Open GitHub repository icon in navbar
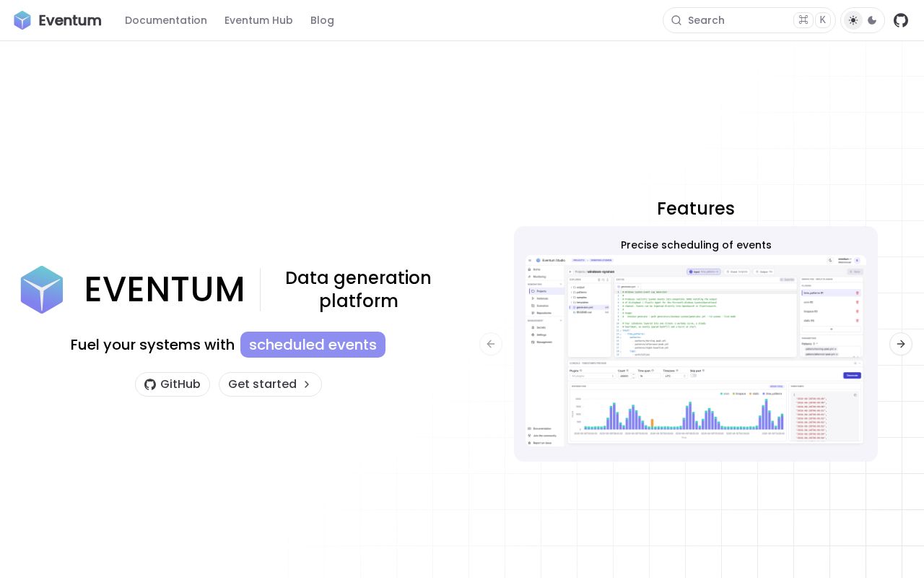The image size is (924, 578). click(x=901, y=20)
